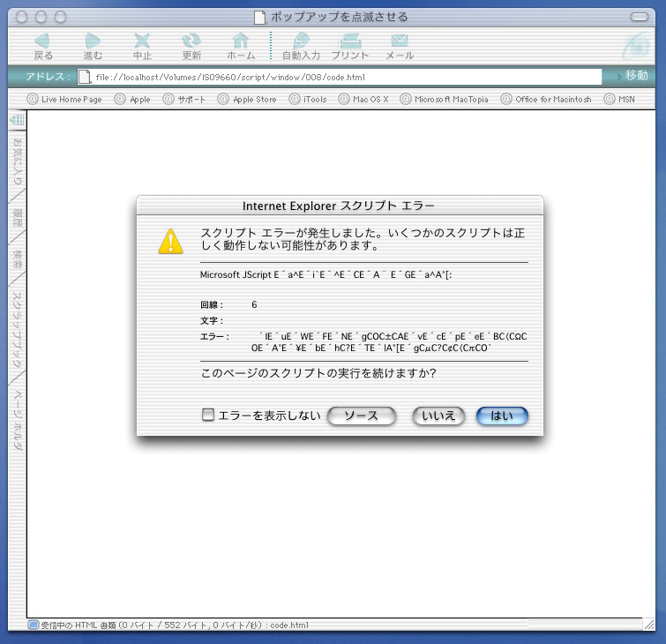The width and height of the screenshot is (666, 644).
Task: Click the yellow warning icon in dialog
Action: [x=170, y=242]
